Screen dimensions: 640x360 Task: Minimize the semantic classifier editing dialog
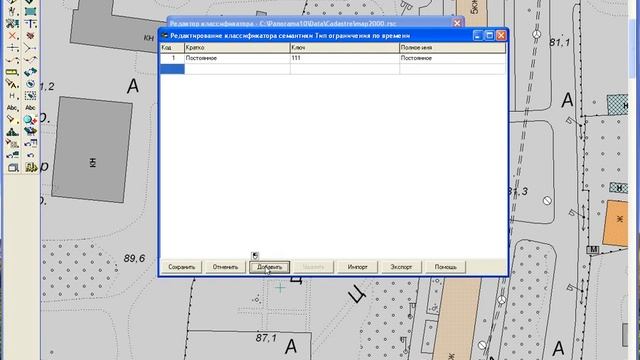pos(478,36)
